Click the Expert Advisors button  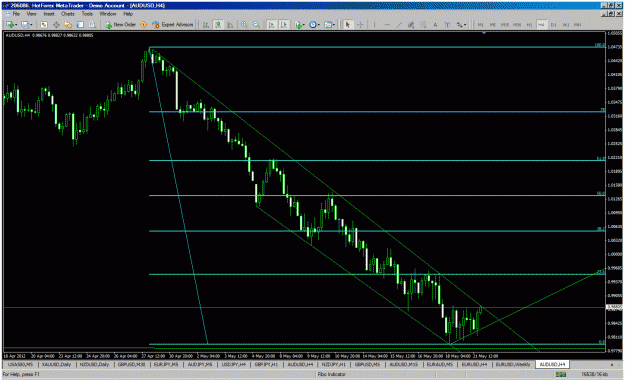click(x=173, y=25)
